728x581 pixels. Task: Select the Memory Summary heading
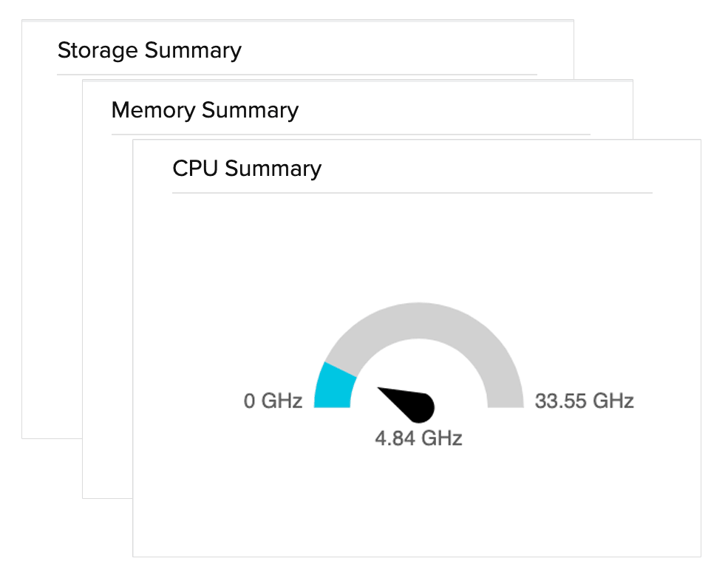(205, 110)
